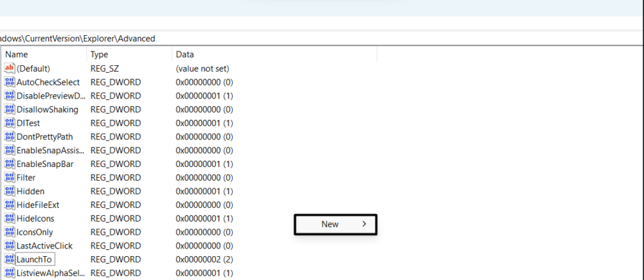644x280 pixels.
Task: Open the New submenu in context menu
Action: (x=330, y=224)
